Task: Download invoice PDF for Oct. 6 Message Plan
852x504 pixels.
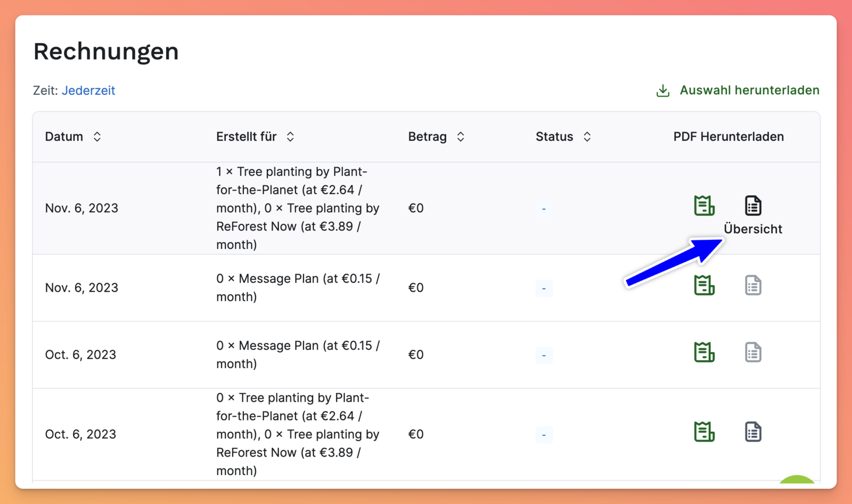Action: (x=704, y=352)
